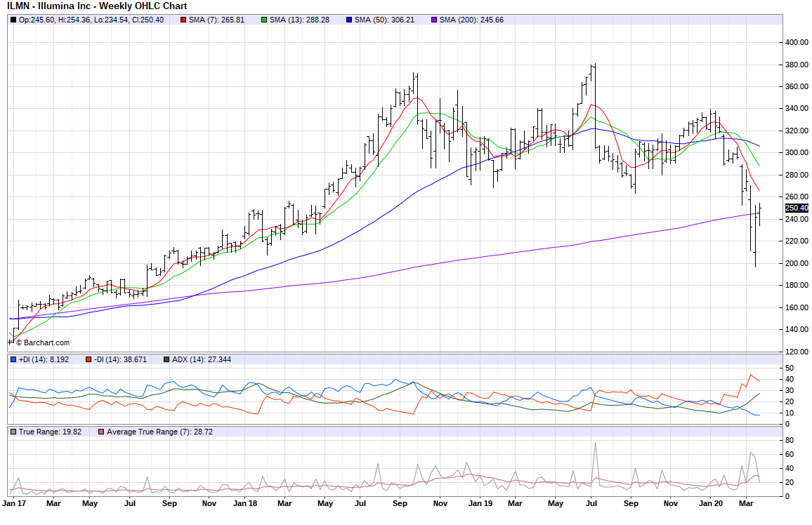Select the ADX (14) legend marker
Viewport: 812px width, 525px height.
coord(166,359)
